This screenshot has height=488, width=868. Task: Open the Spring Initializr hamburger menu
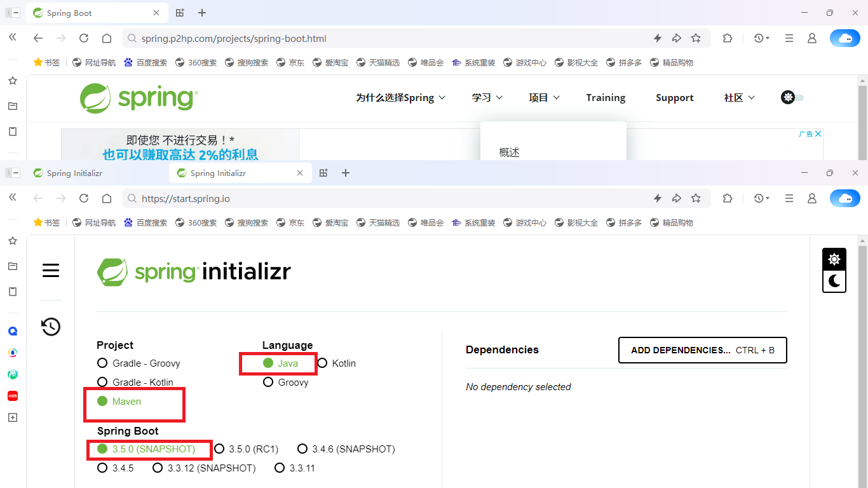click(51, 270)
